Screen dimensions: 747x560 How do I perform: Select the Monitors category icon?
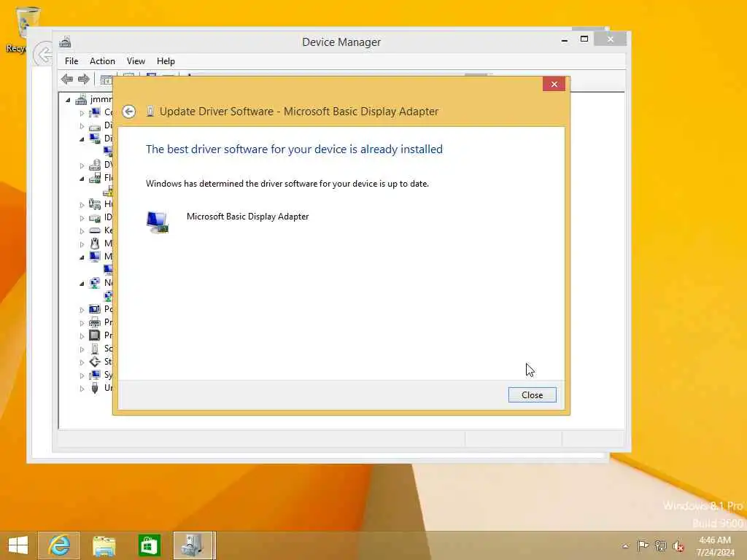(x=95, y=257)
